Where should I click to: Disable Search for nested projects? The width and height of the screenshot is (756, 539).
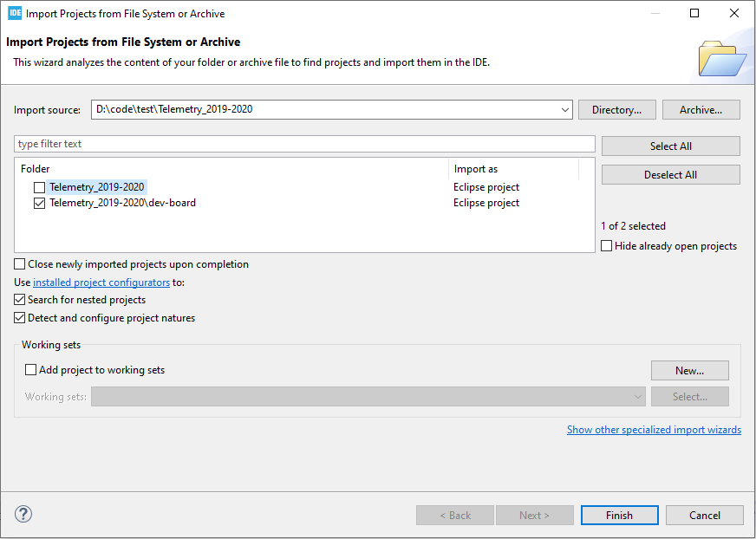20,300
